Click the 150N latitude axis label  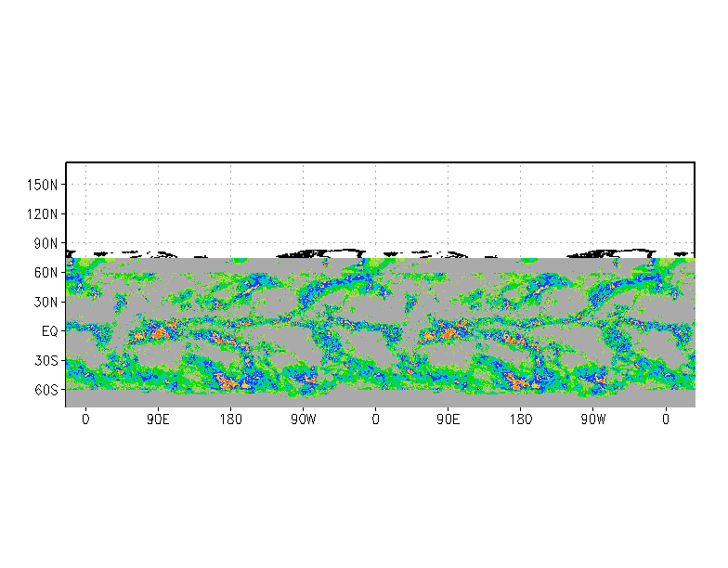tap(43, 185)
